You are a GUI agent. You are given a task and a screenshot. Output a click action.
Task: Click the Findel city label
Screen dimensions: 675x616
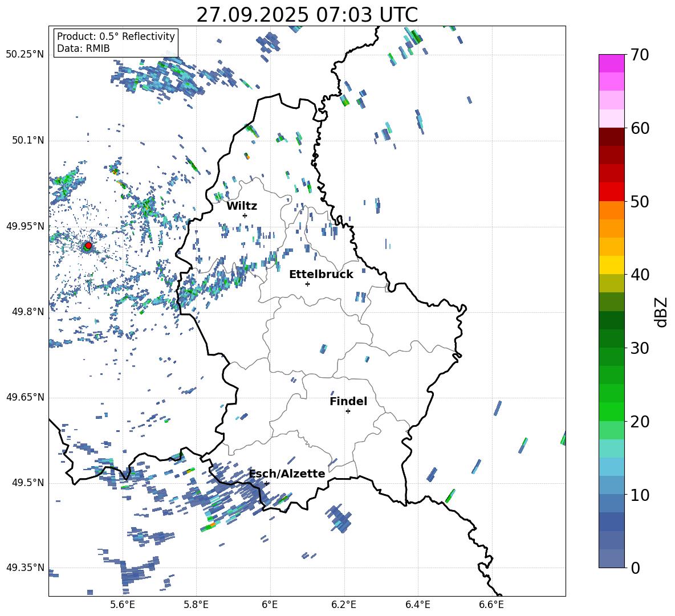coord(348,401)
